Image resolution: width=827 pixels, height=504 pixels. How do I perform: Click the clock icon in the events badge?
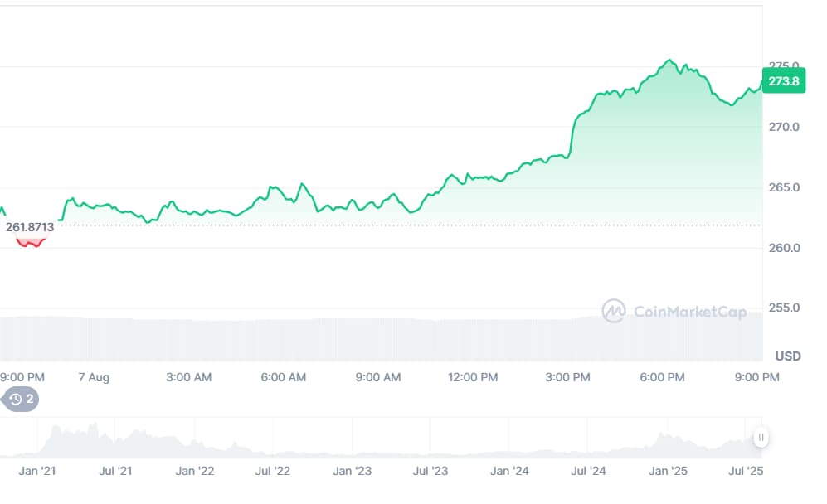point(15,399)
